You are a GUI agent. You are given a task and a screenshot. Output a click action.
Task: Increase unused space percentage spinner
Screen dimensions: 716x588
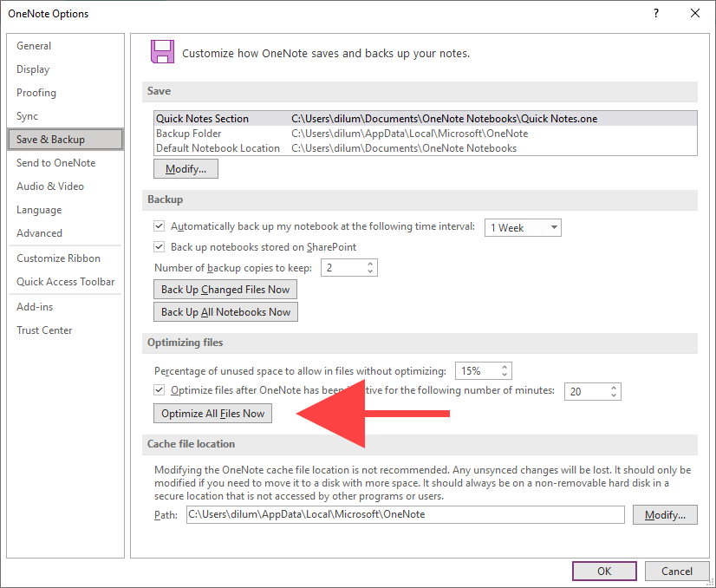(504, 367)
